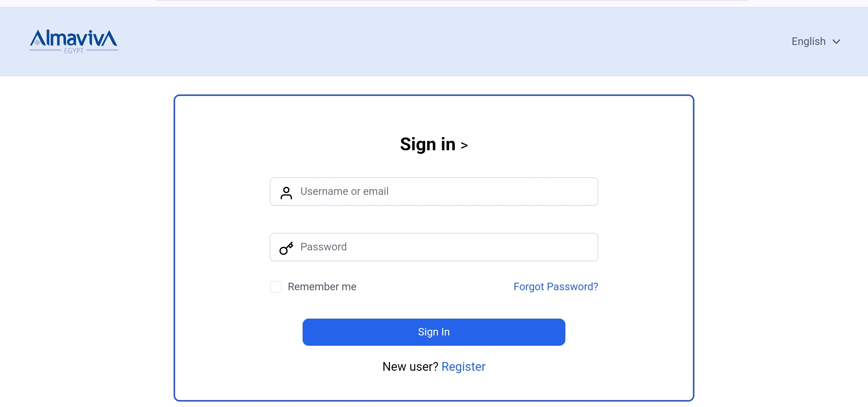Open the Forgot Password? link
This screenshot has width=868, height=407.
click(556, 287)
